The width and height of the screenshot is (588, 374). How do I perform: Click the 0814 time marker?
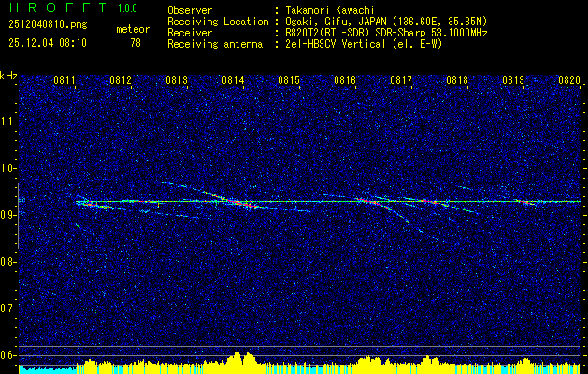point(233,79)
